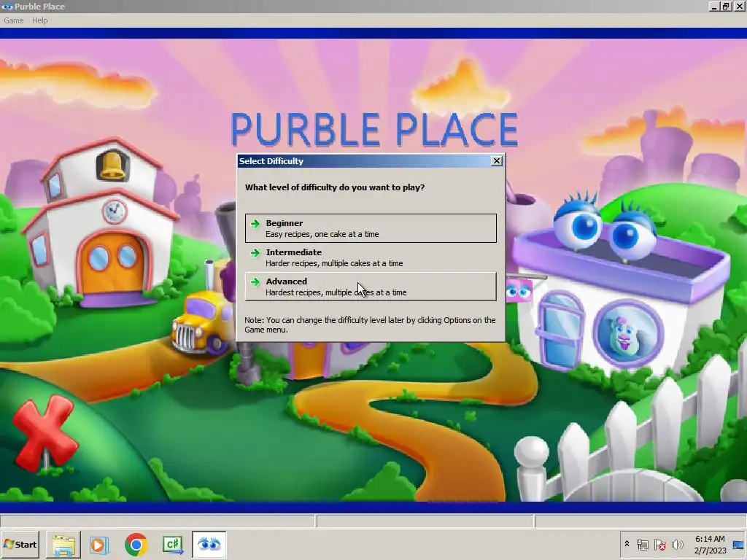Open the Windows Start menu
Viewport: 747px width, 560px height.
tap(20, 544)
